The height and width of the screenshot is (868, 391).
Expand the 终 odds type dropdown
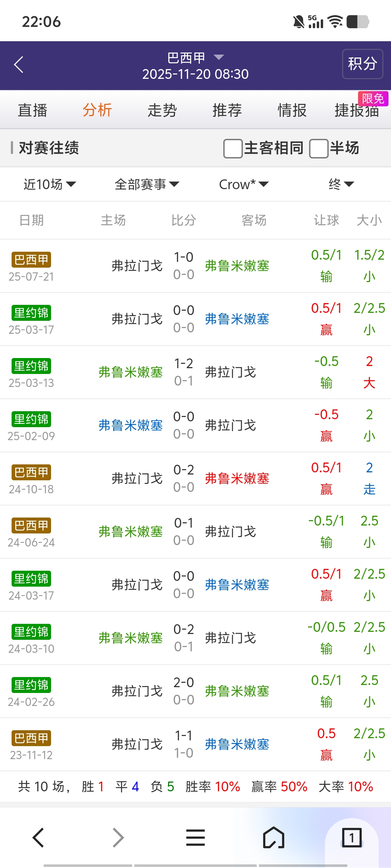pyautogui.click(x=341, y=184)
